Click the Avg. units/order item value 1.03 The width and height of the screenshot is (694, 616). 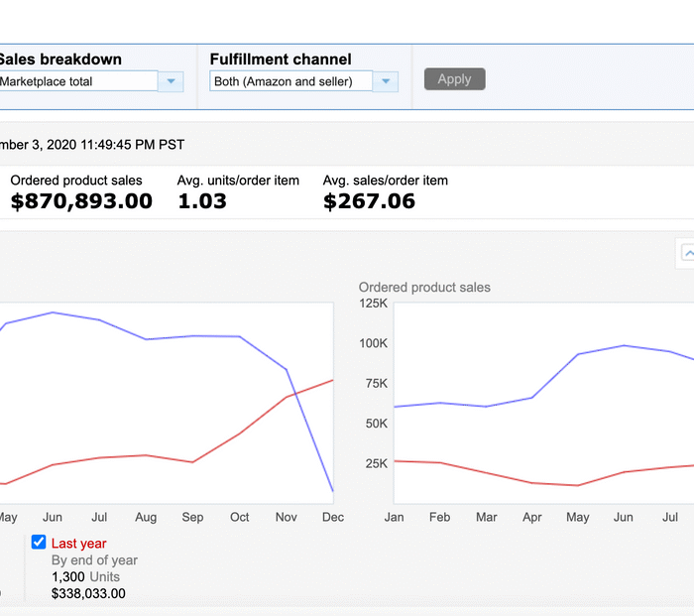pos(202,201)
